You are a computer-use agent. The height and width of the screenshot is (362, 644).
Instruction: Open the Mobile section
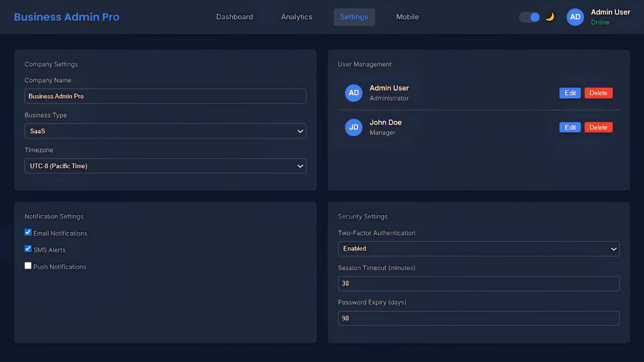(407, 17)
